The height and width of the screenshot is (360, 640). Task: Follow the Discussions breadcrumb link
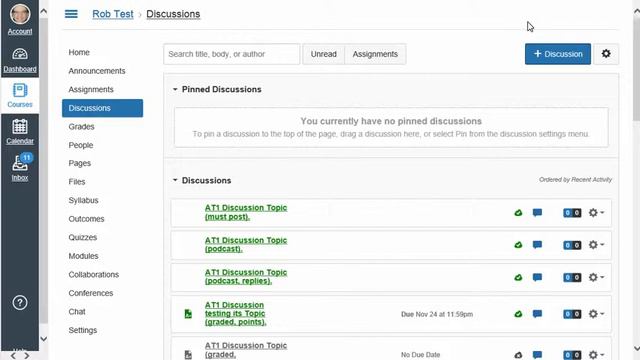pyautogui.click(x=173, y=14)
